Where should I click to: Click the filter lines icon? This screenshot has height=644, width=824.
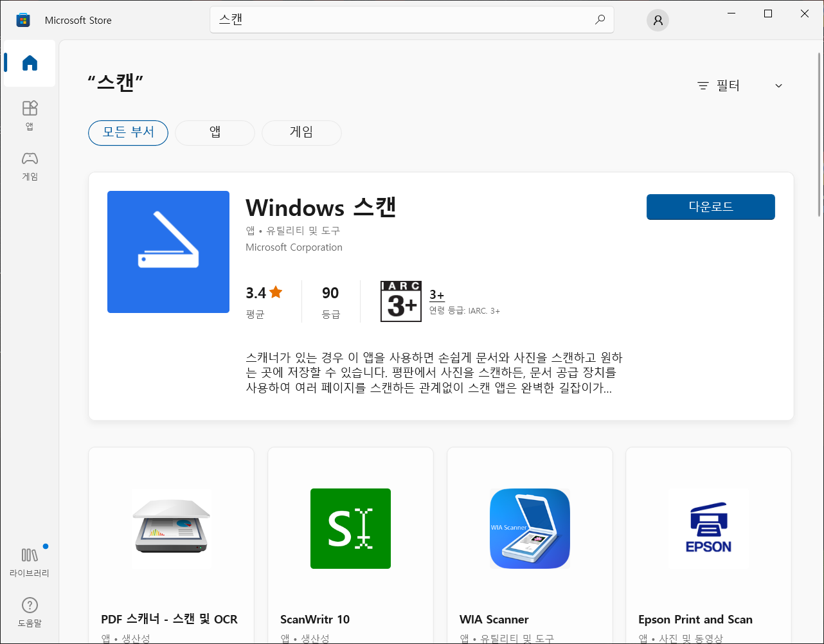[x=703, y=85]
